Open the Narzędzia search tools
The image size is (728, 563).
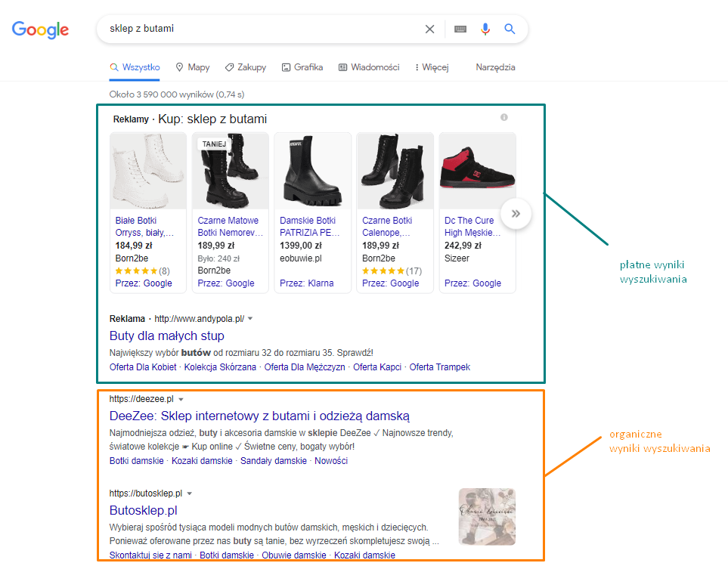tap(495, 67)
